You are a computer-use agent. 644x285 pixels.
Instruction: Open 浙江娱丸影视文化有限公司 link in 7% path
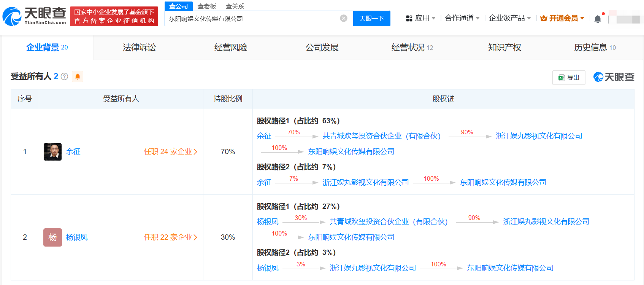point(366,182)
